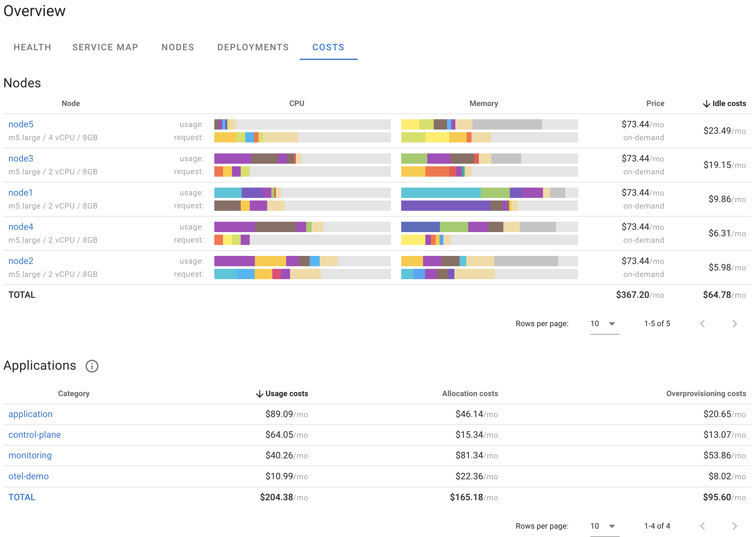Switch to the Service Map tab
The width and height of the screenshot is (756, 537).
pyautogui.click(x=105, y=47)
